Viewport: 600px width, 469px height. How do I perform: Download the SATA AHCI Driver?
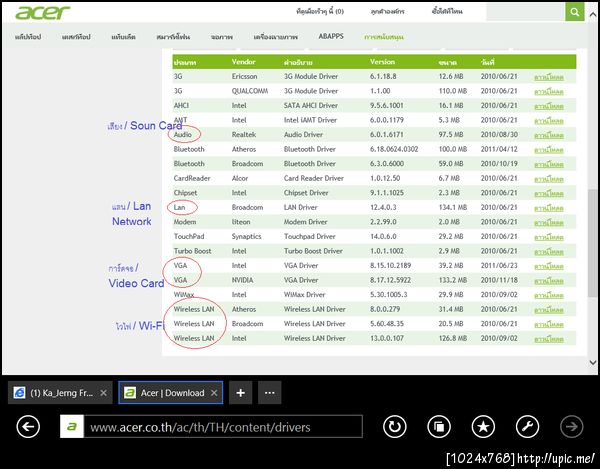coord(549,106)
